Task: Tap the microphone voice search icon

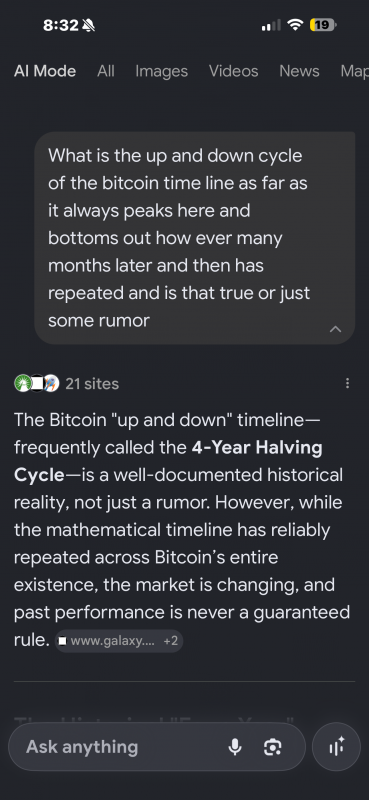Action: click(x=235, y=747)
